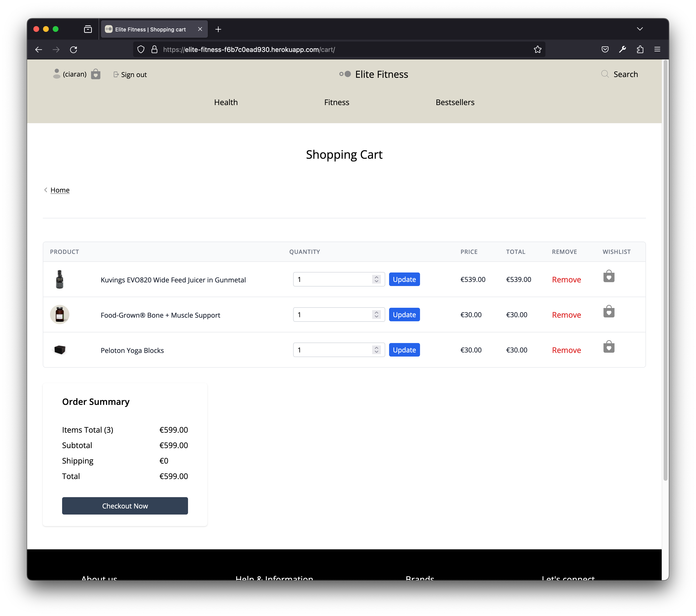Remove Peloton Yoga Blocks from cart
This screenshot has height=616, width=696.
point(566,351)
